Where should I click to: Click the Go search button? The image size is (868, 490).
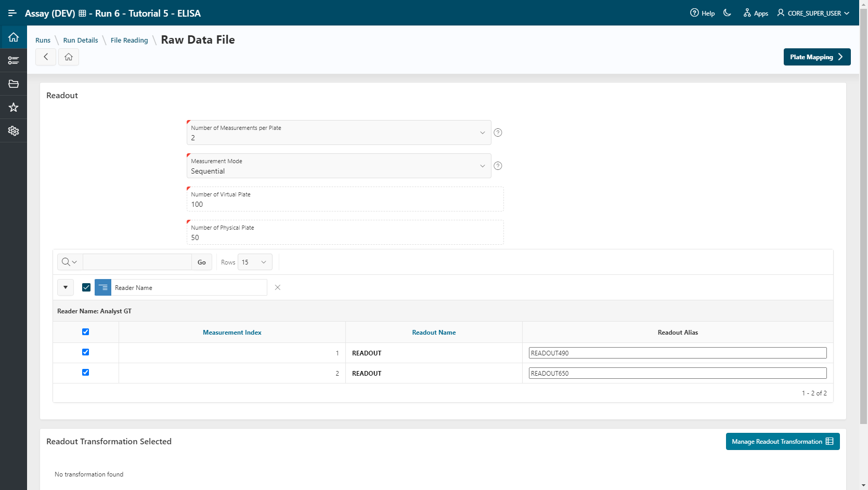pos(202,262)
